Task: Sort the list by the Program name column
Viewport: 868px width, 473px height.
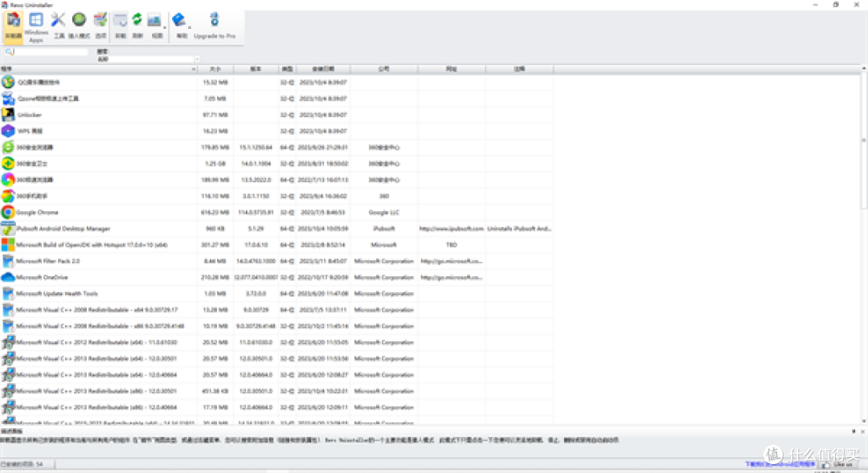Action: pyautogui.click(x=99, y=69)
